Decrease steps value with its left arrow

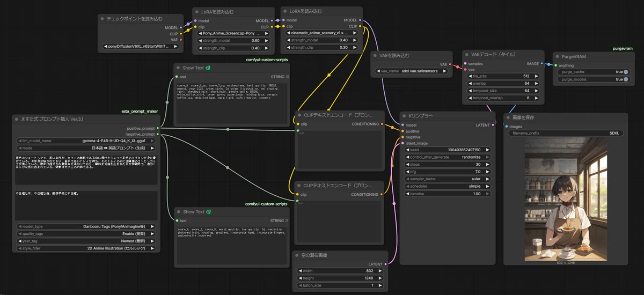click(408, 164)
